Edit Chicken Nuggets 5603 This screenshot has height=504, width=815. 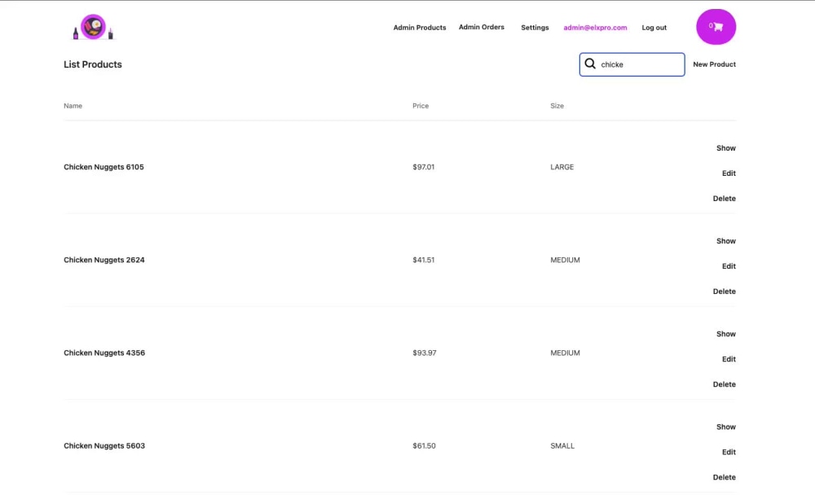729,452
